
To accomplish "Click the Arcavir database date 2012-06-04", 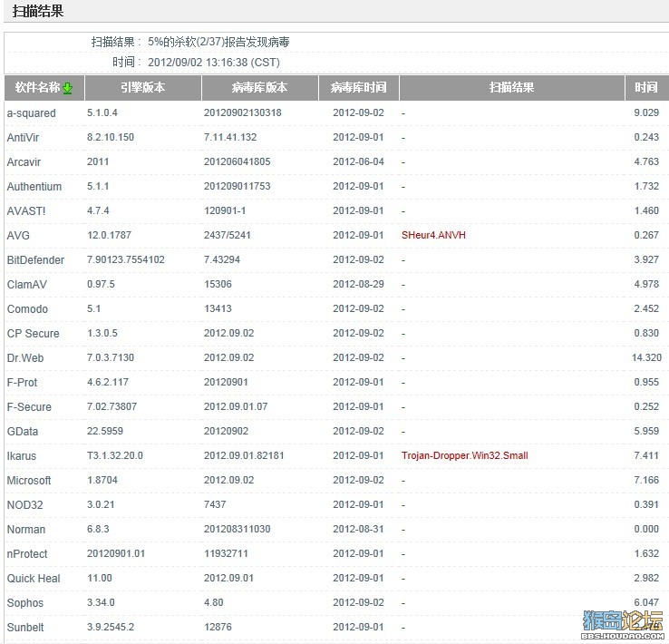I will pos(358,161).
